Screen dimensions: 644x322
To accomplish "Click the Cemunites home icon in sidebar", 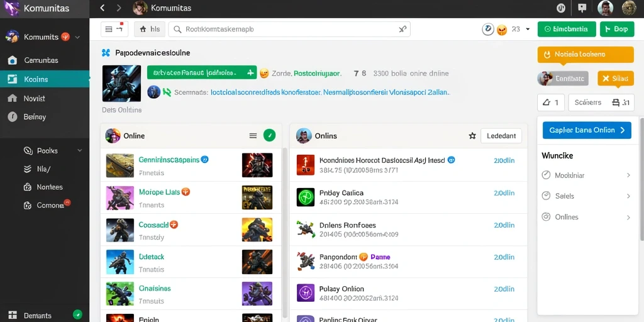I will 13,60.
